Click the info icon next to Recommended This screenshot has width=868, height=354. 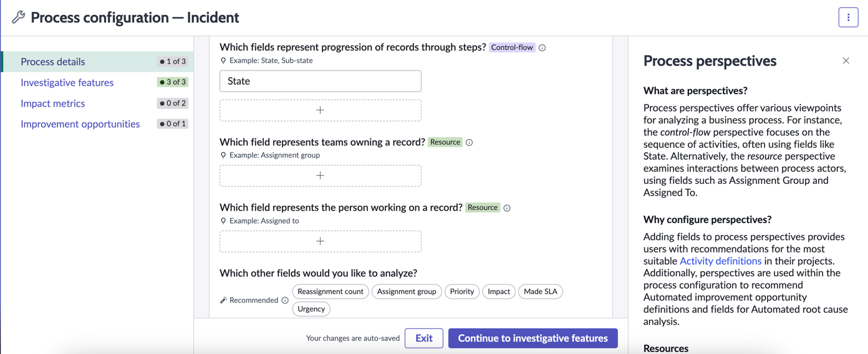(285, 300)
